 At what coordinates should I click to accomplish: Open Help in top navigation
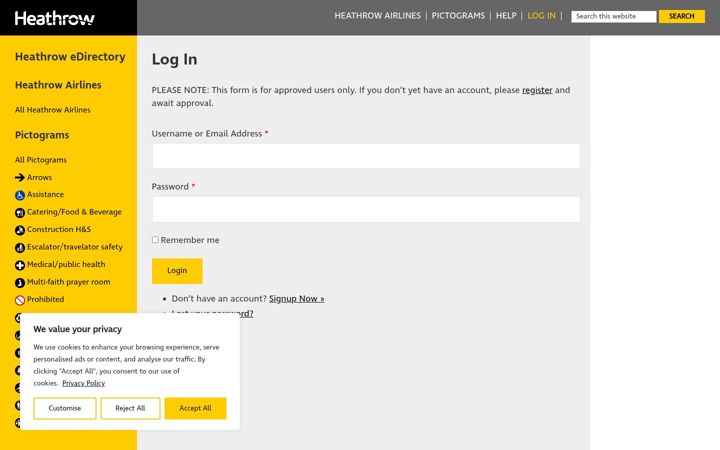(x=506, y=16)
